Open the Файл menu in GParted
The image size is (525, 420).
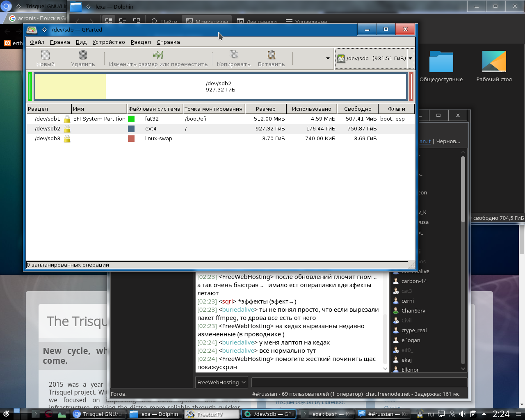point(37,42)
